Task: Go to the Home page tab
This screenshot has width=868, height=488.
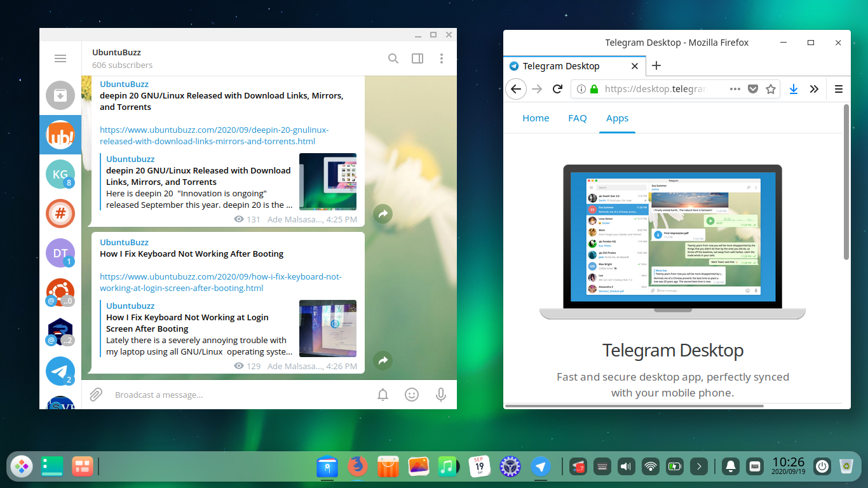Action: click(x=536, y=118)
